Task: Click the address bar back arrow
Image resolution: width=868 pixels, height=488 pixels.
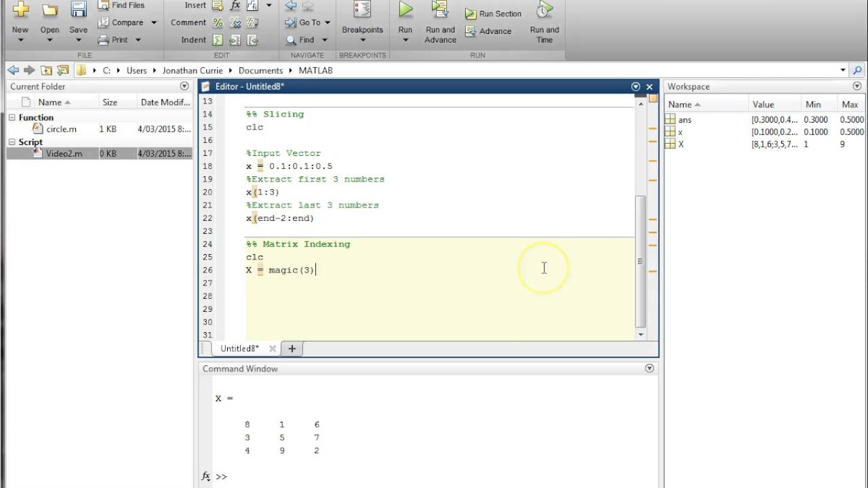Action: click(12, 70)
